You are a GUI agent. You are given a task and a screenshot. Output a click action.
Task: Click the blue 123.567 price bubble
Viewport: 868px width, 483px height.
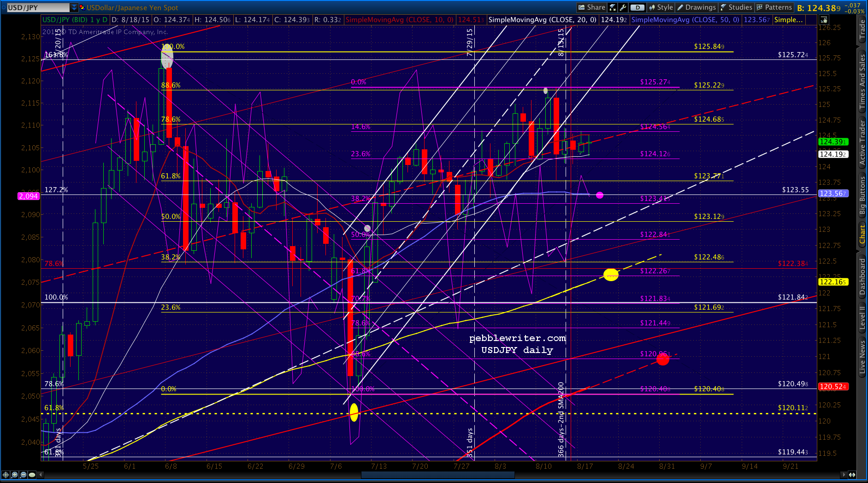point(833,194)
